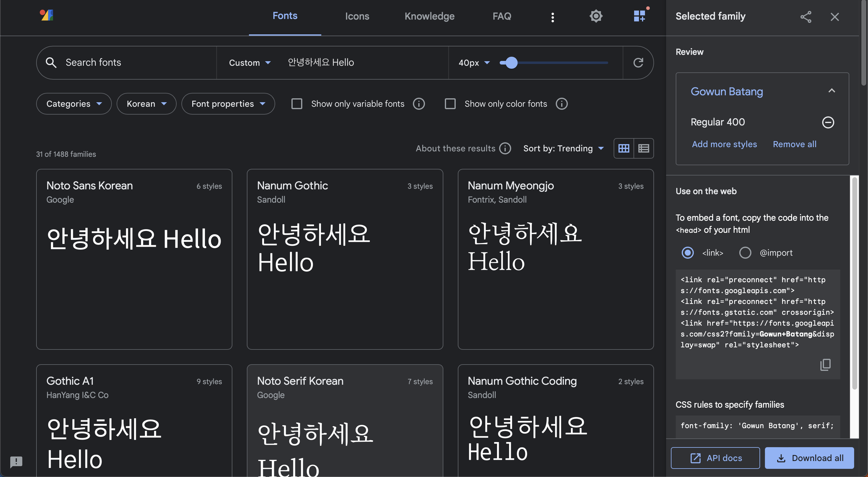Image resolution: width=868 pixels, height=477 pixels.
Task: Click the font-family CSS rule code
Action: coord(757,425)
